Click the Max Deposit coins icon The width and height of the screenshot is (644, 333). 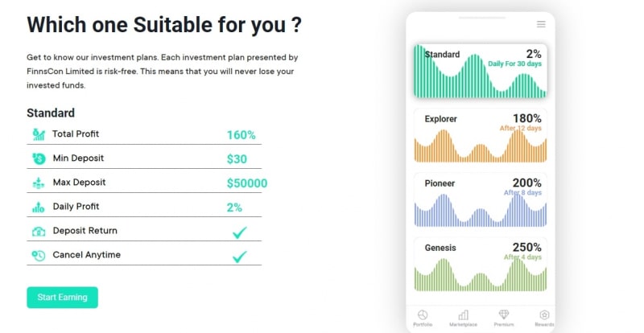(x=39, y=183)
